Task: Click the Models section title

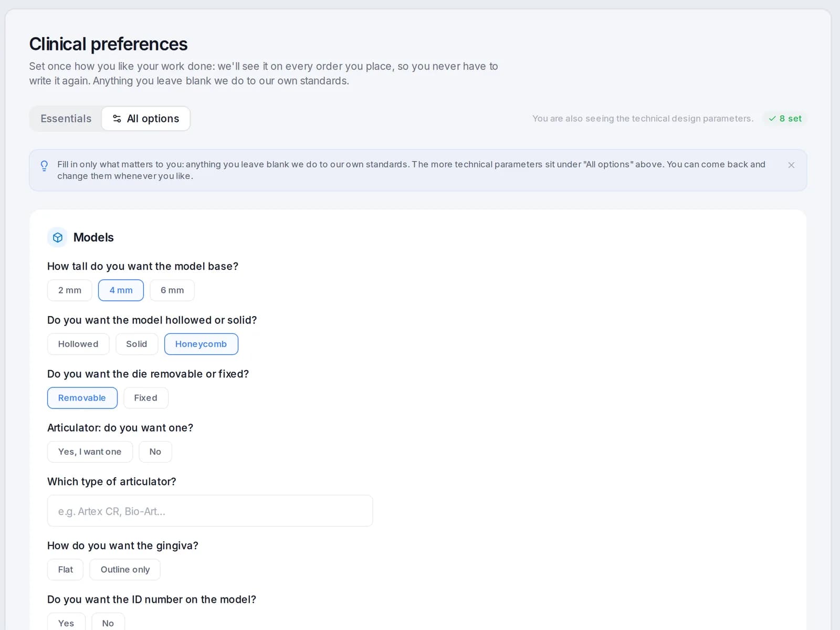Action: click(x=93, y=237)
